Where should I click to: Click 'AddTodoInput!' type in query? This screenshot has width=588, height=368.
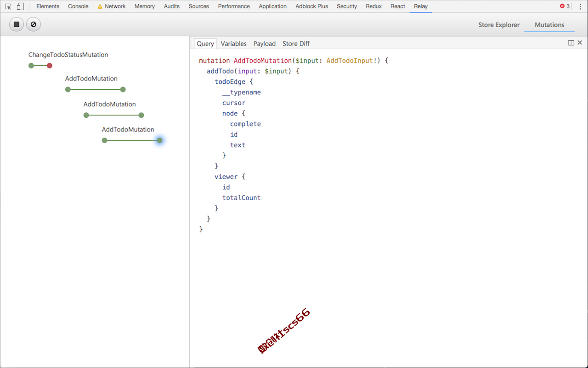coord(351,61)
